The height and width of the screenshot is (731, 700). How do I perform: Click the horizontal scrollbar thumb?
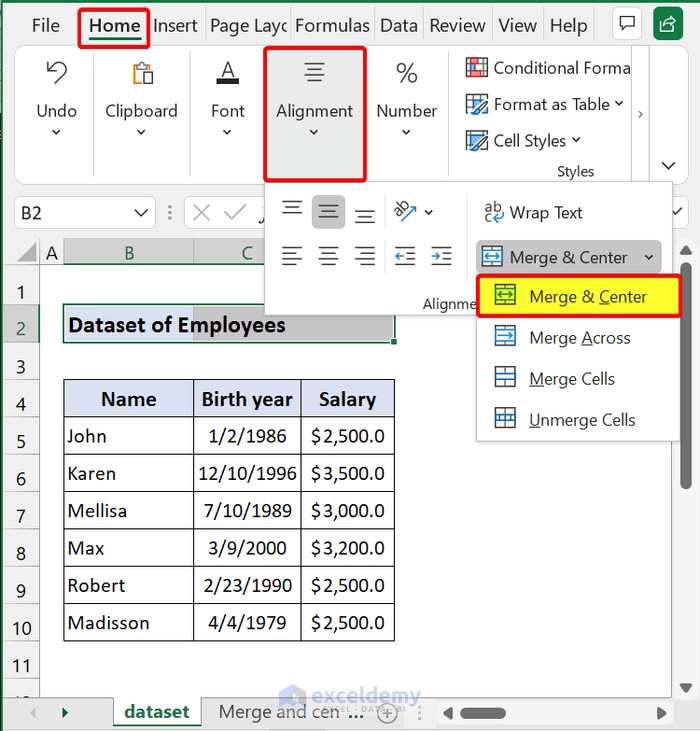click(x=482, y=713)
